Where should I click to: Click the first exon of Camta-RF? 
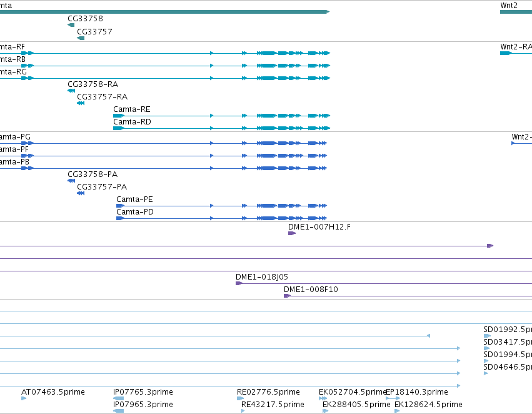[x=24, y=53]
